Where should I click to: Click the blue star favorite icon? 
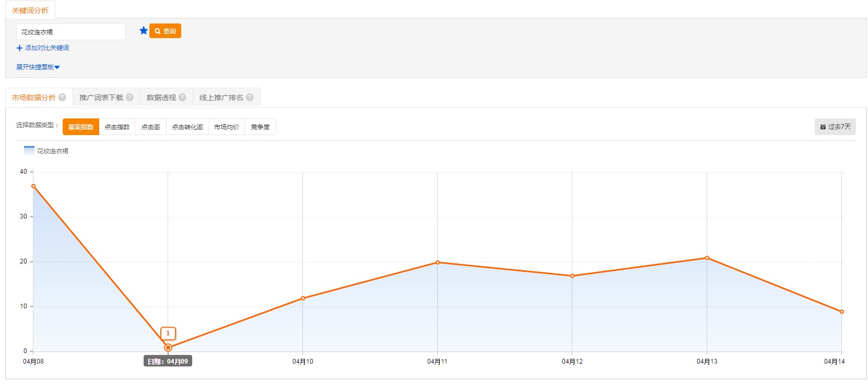[x=144, y=31]
